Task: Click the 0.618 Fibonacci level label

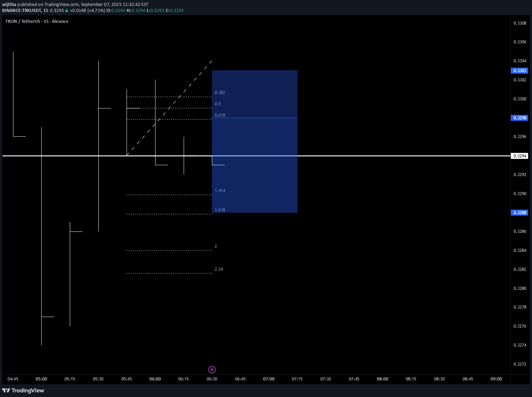Action: pos(220,115)
